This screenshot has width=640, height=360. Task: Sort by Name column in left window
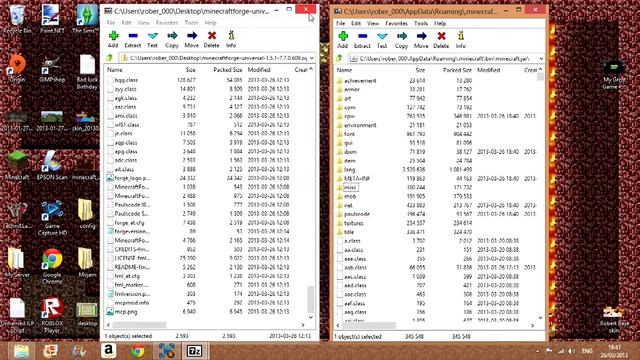point(115,70)
